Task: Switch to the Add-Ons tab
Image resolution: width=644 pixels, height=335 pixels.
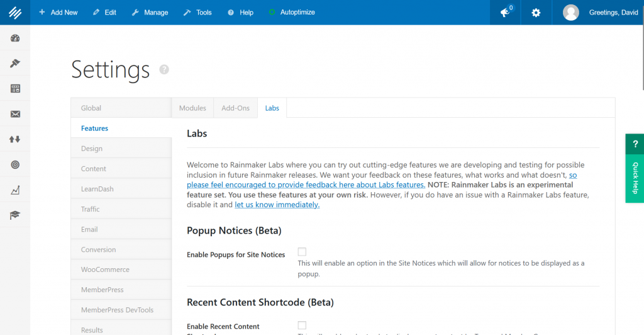Action: pyautogui.click(x=235, y=108)
